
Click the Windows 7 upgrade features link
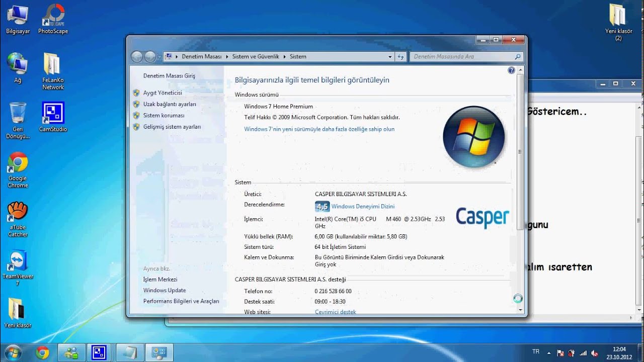(319, 129)
